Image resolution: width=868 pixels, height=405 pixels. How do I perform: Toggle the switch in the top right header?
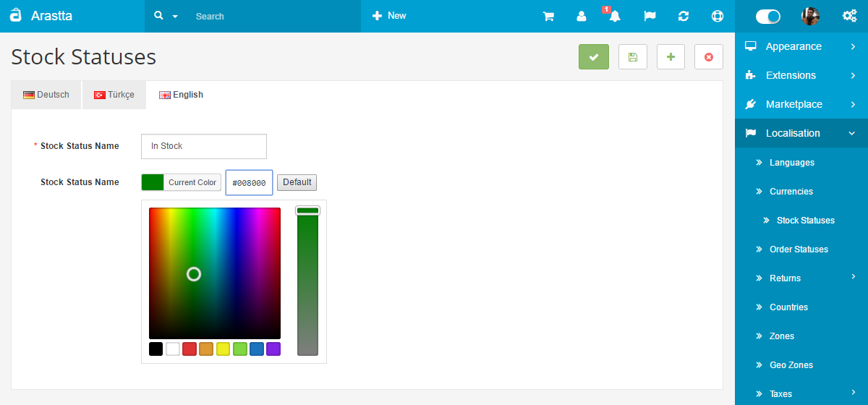[767, 16]
